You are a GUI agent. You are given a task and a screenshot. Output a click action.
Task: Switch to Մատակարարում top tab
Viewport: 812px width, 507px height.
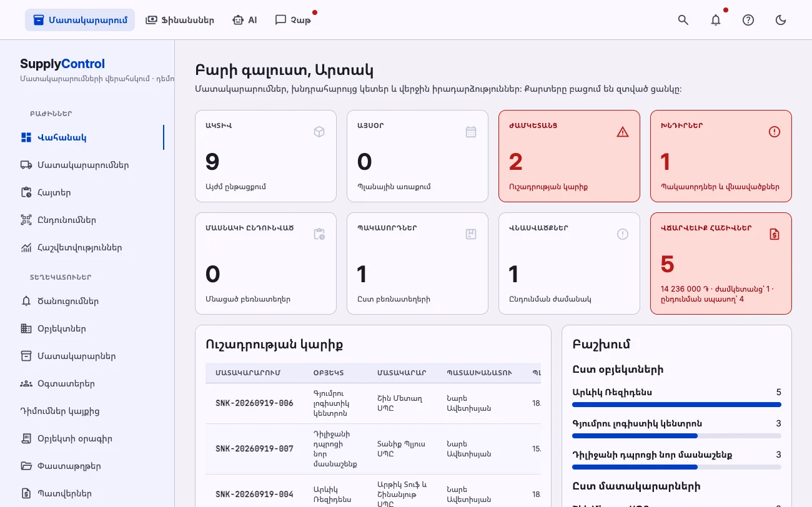(x=80, y=20)
